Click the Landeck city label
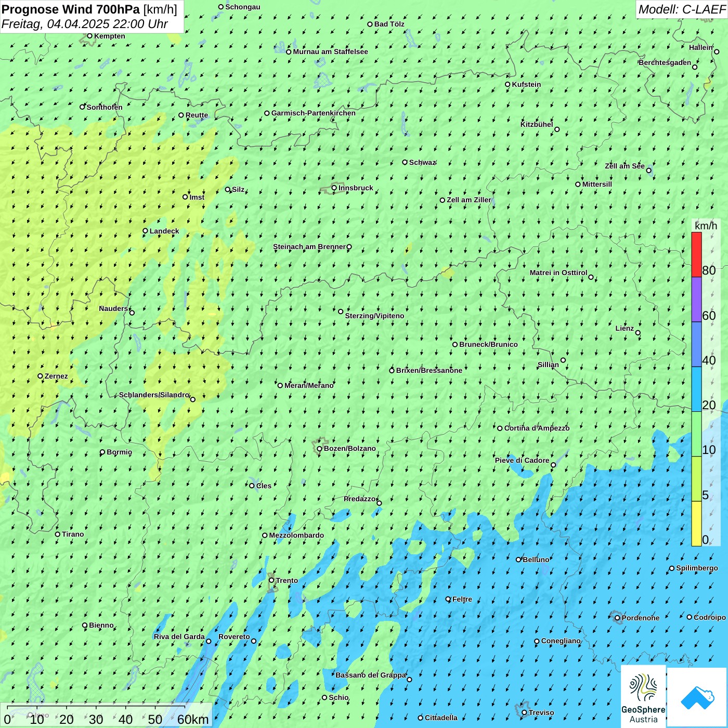Image resolution: width=728 pixels, height=728 pixels. coord(164,231)
